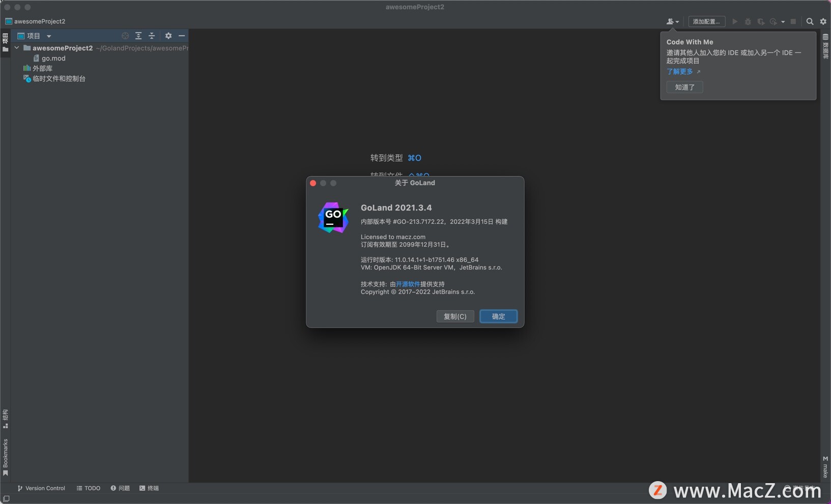Click the GoLand 2021.3.4 version heading
The image size is (831, 504).
(396, 207)
